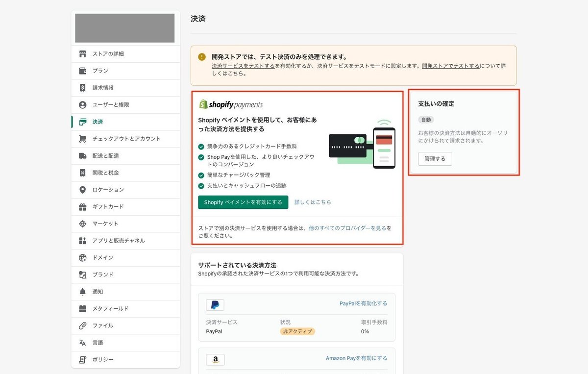Click the ドメイン globe icon
Screen dimensions: 588x374
82,258
